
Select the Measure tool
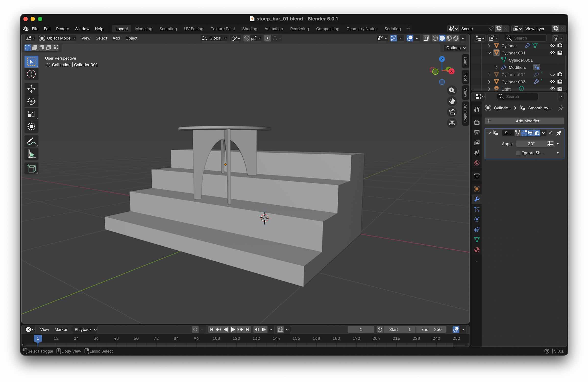coord(31,154)
